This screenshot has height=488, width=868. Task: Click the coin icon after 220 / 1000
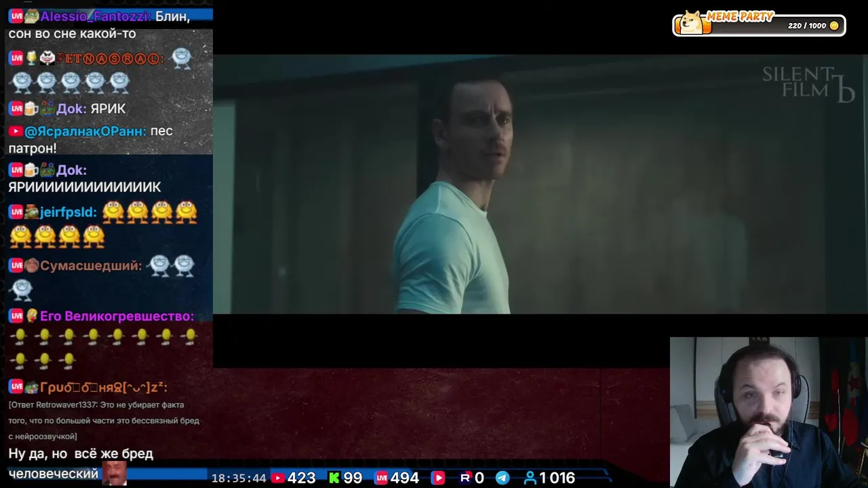834,26
